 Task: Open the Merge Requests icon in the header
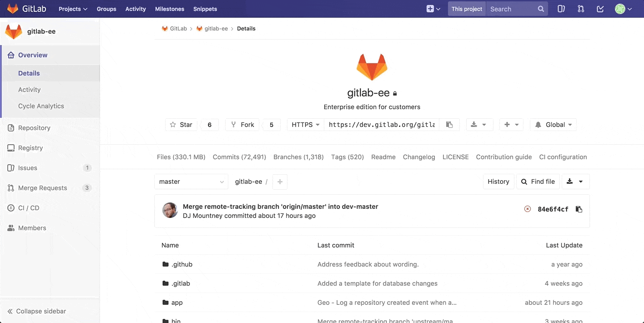(x=581, y=9)
